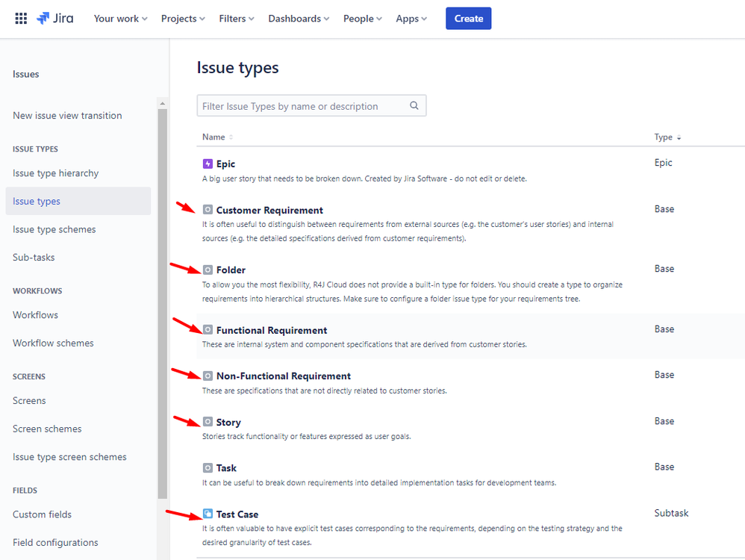Open Screen schemes in sidebar

(47, 429)
